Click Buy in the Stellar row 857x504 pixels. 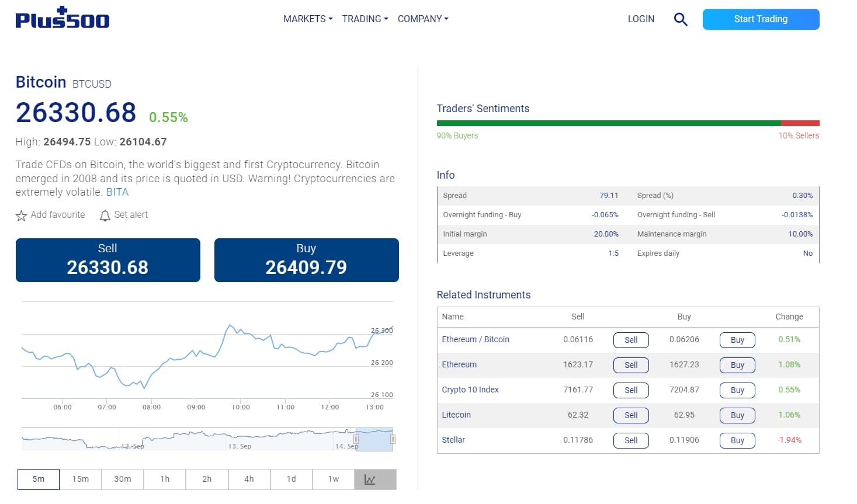tap(737, 440)
